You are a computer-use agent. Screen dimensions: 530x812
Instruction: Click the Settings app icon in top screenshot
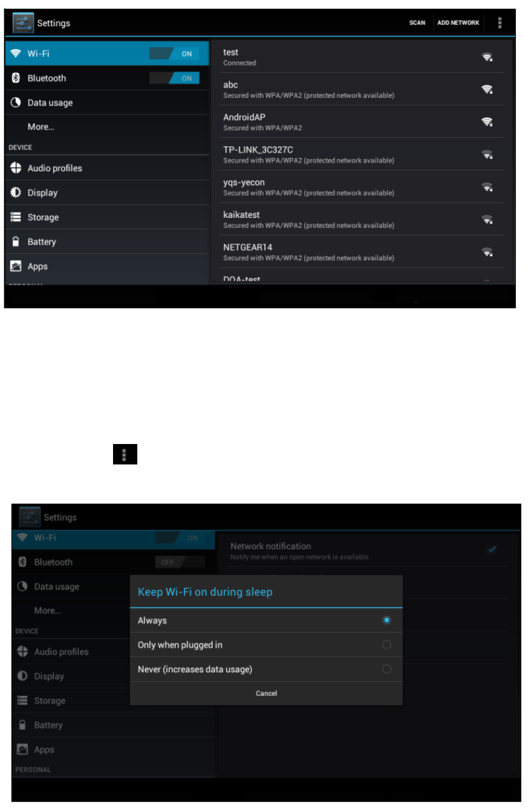[23, 23]
